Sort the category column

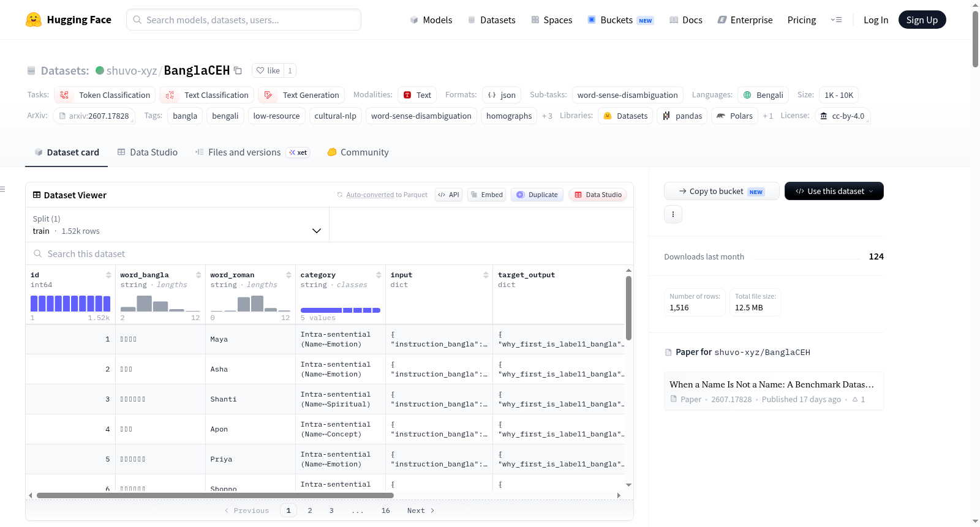pyautogui.click(x=379, y=275)
